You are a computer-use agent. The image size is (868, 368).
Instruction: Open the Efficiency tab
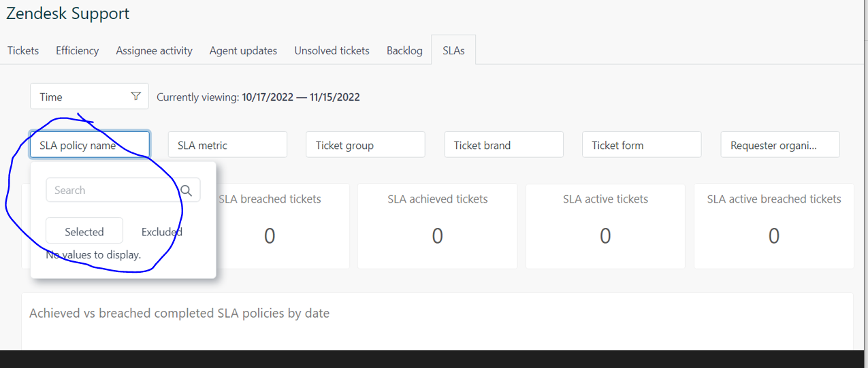(x=77, y=50)
